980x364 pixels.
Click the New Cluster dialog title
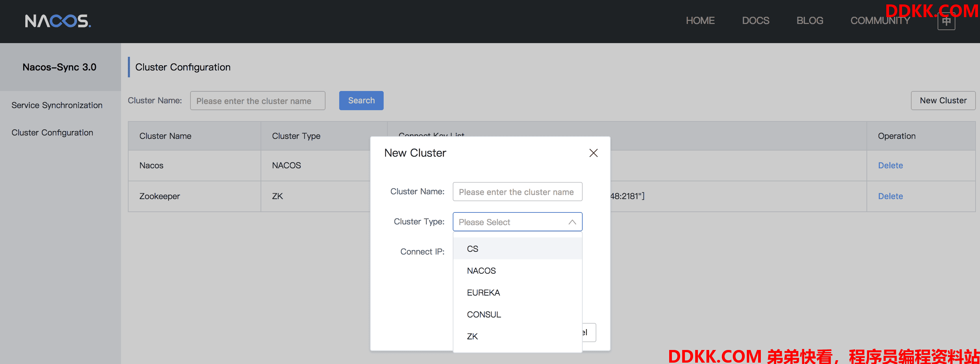415,153
